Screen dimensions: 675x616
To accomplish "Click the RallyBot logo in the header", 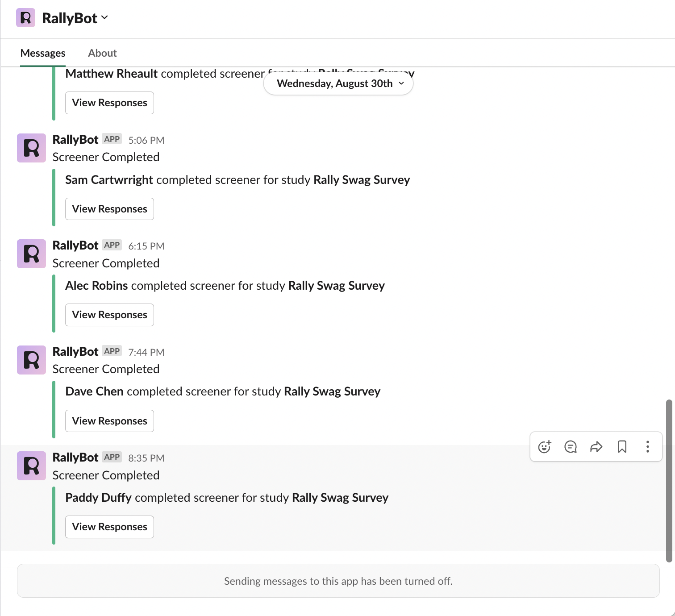I will (x=25, y=18).
